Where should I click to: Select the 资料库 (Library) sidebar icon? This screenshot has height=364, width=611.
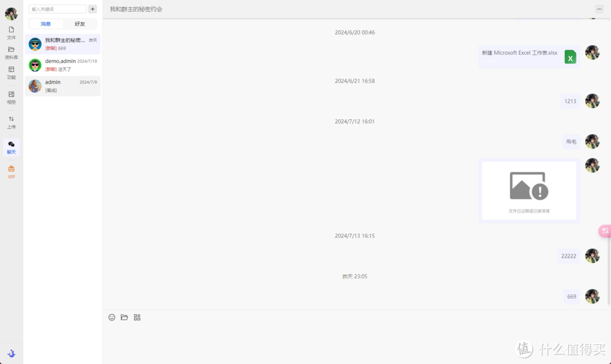pos(11,53)
